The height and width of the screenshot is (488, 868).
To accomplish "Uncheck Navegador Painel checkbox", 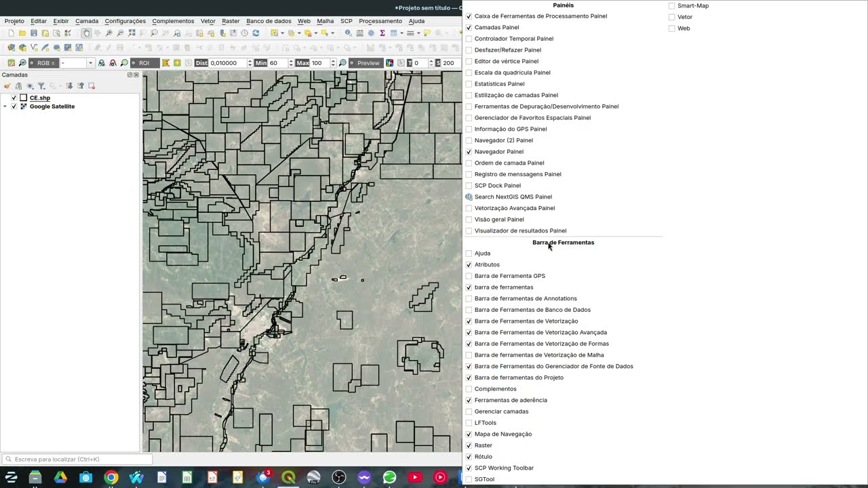I will (469, 152).
